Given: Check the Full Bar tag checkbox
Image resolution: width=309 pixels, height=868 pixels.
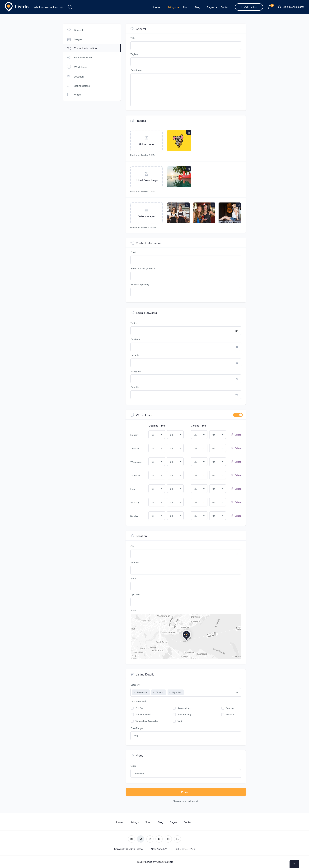Looking at the screenshot, I should coord(132,708).
